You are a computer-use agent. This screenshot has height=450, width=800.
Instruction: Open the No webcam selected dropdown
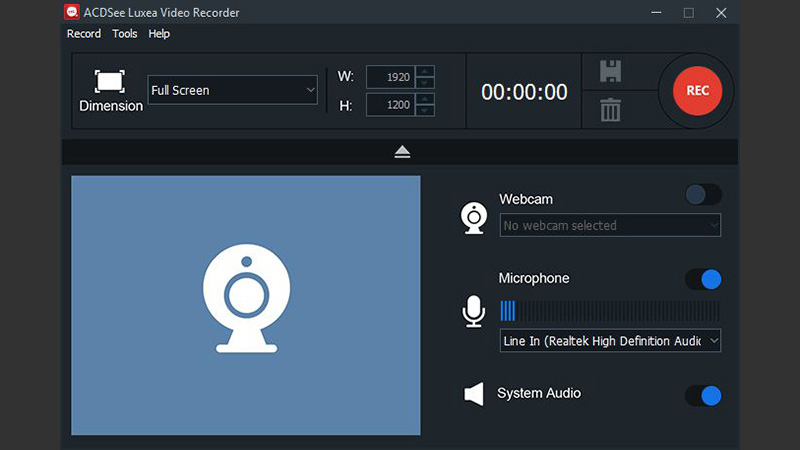pos(610,226)
